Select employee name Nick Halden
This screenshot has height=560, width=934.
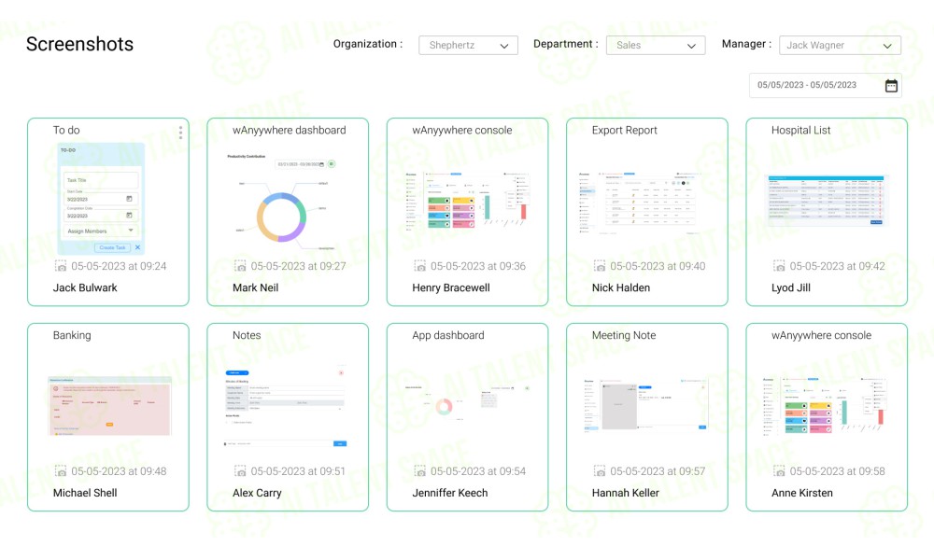[x=621, y=288]
